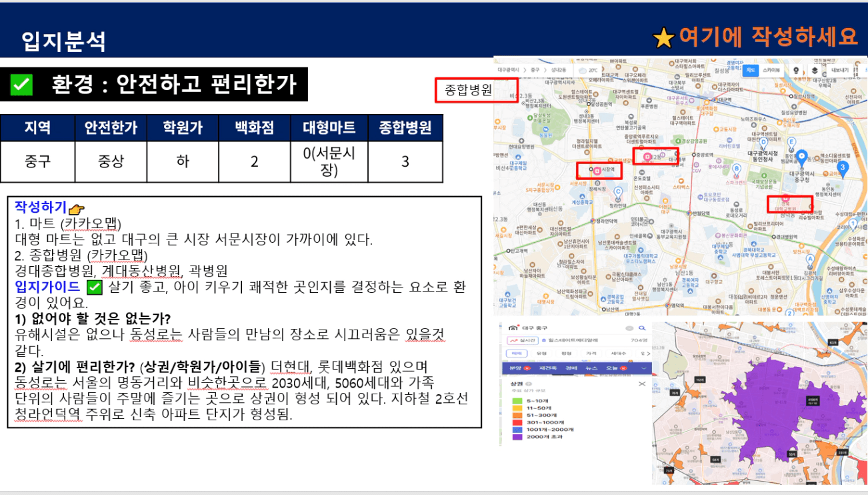Screen dimensions: 868x495
Task: Click map marker D near 대구광역시청 동인청사
Action: tap(763, 143)
